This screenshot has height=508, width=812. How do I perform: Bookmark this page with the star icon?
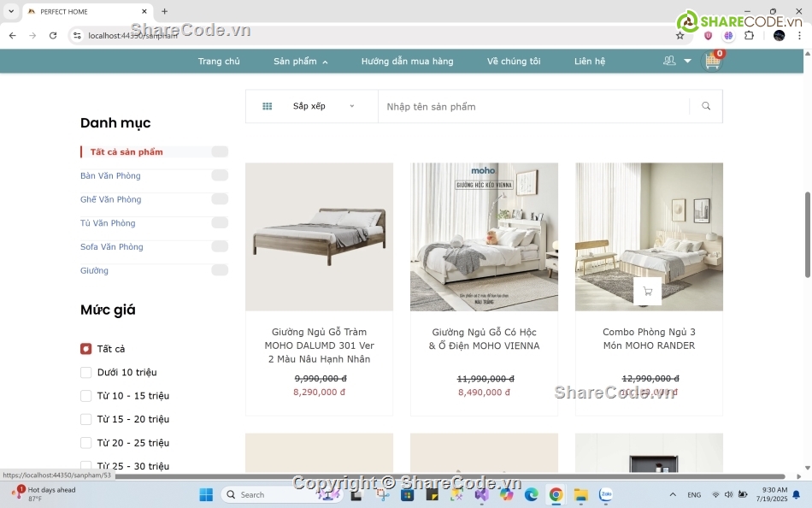tap(680, 36)
